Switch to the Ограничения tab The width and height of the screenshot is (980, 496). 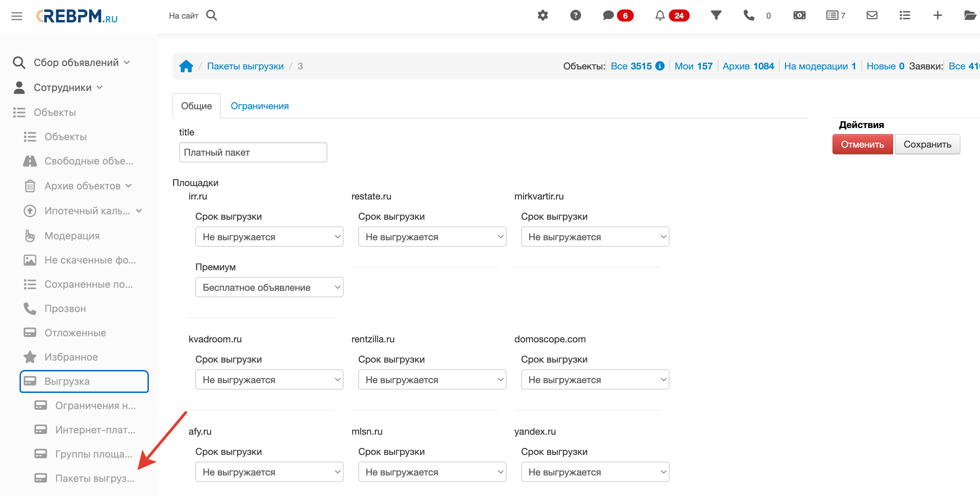(x=260, y=106)
